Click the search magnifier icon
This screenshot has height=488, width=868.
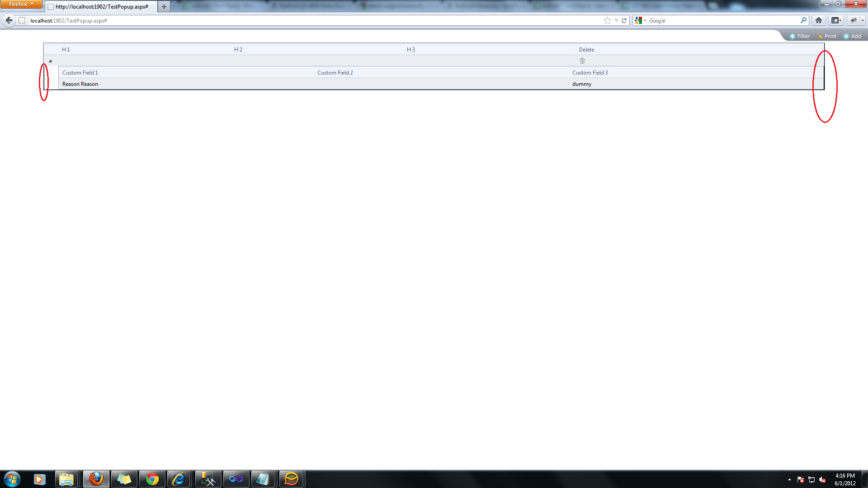tap(803, 20)
